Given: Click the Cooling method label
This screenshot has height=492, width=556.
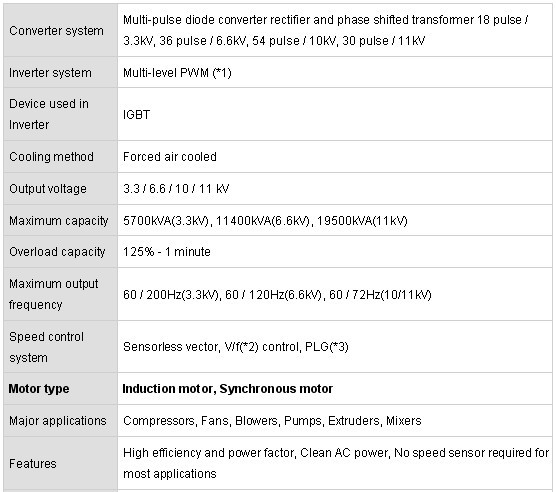Looking at the screenshot, I should tap(51, 157).
